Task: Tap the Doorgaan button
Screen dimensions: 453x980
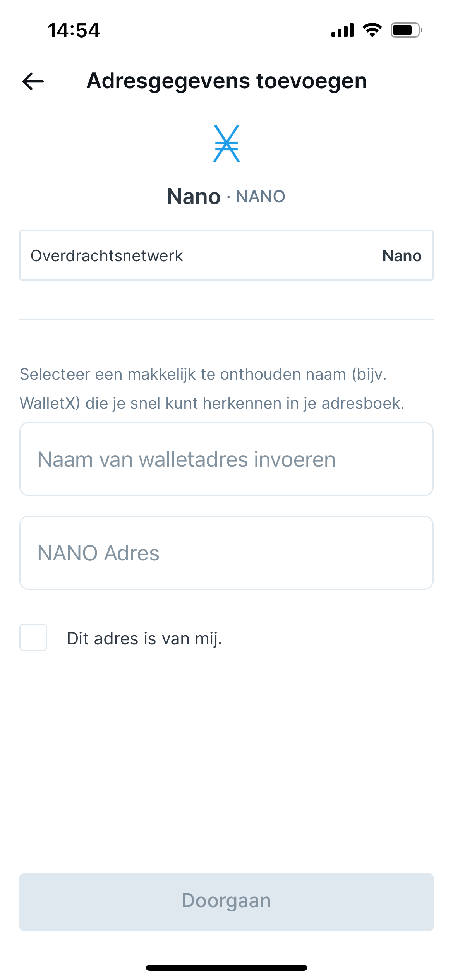Action: click(226, 902)
